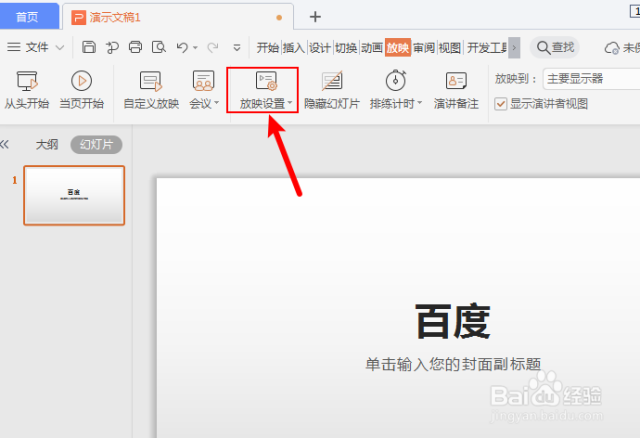640x438 pixels.
Task: Expand the 会议 dropdown arrow
Action: (x=216, y=102)
